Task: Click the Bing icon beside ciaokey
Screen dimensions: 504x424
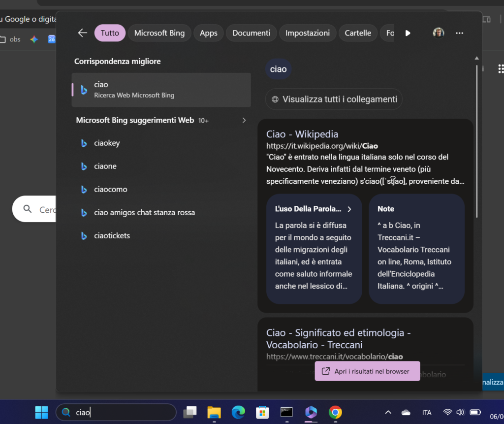Action: click(x=84, y=143)
